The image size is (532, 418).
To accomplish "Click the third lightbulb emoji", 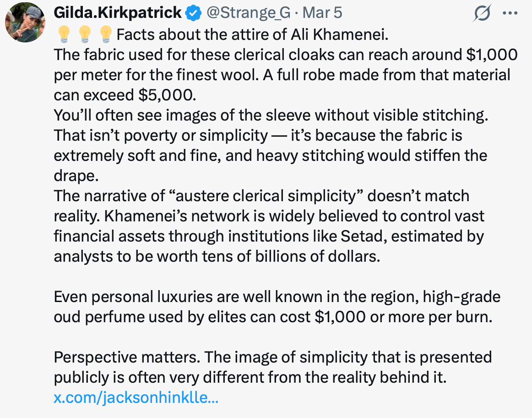I will (106, 34).
